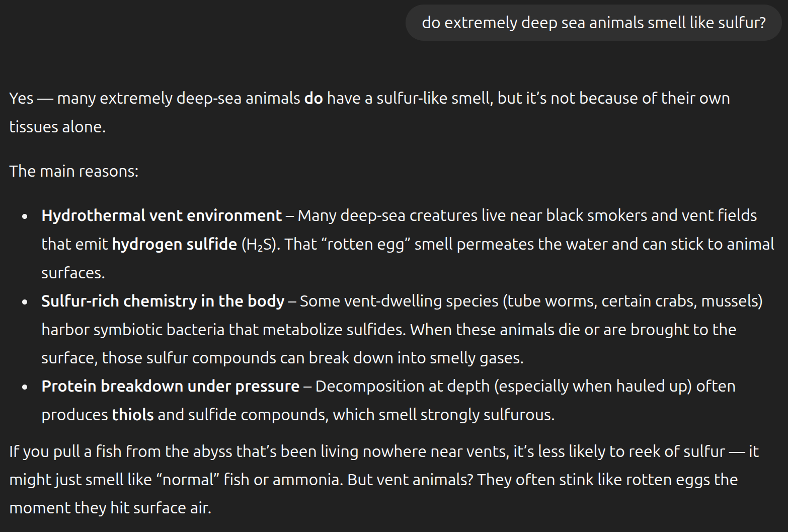Click the second bullet point marker
Image resolution: width=788 pixels, height=532 pixels.
click(x=25, y=302)
